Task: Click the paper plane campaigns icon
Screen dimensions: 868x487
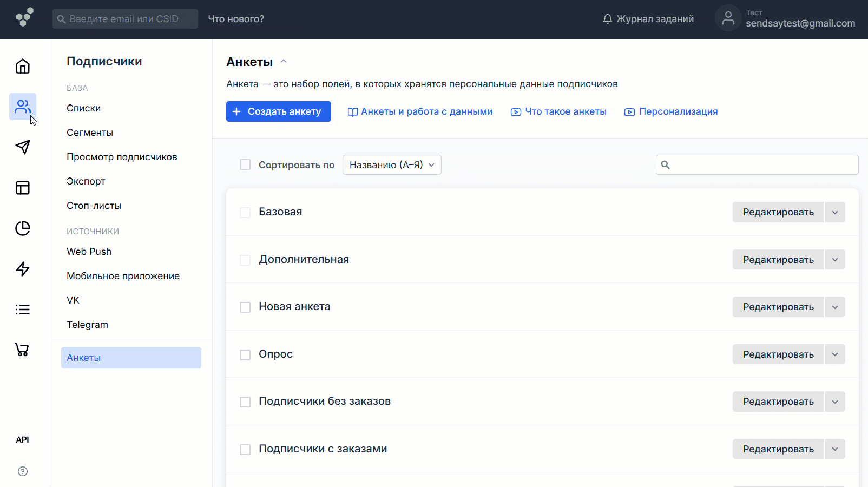Action: tap(23, 147)
